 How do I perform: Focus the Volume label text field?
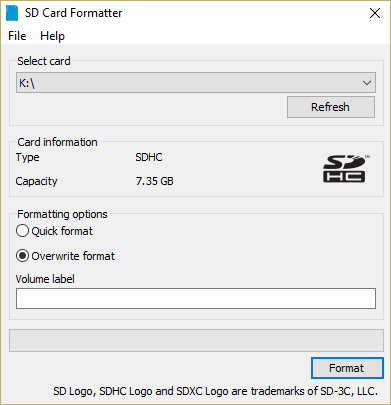pyautogui.click(x=196, y=298)
